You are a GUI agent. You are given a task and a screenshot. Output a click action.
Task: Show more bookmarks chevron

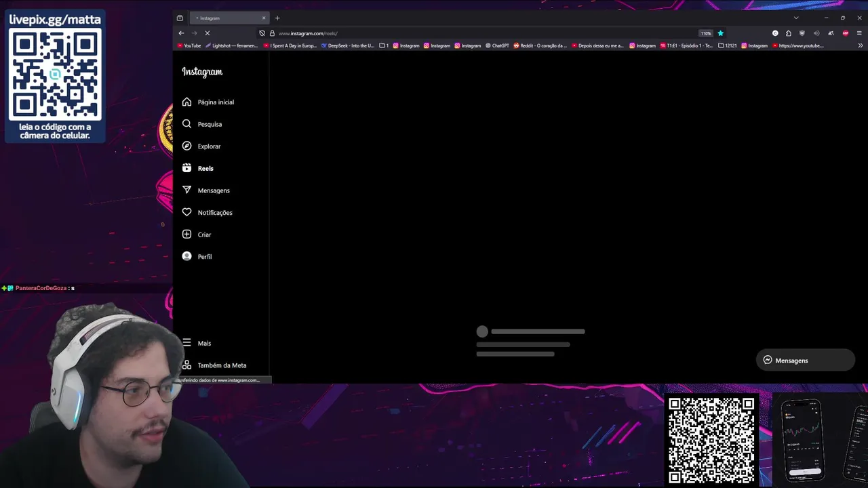point(861,46)
